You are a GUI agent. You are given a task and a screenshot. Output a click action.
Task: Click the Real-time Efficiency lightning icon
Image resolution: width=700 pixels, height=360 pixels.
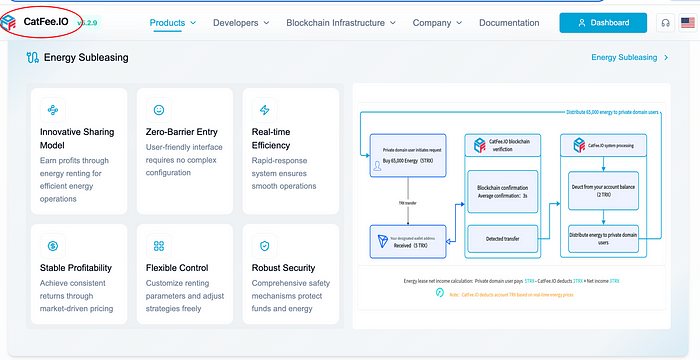coord(265,110)
